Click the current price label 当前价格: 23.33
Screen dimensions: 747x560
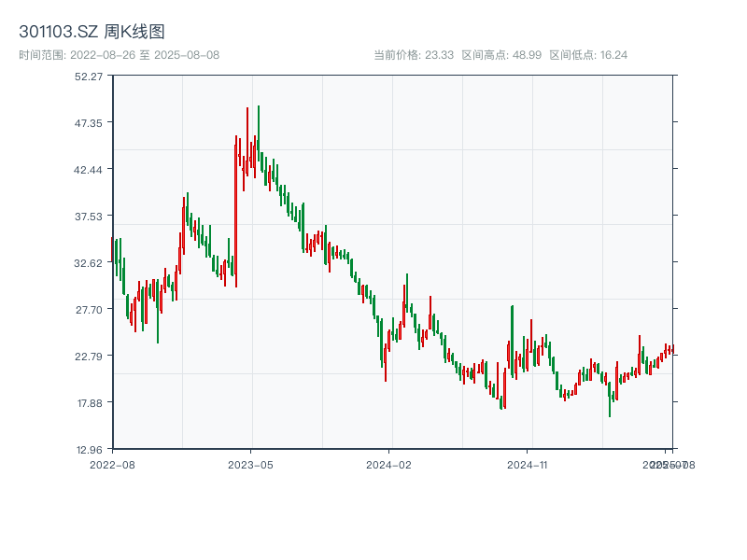tap(414, 55)
